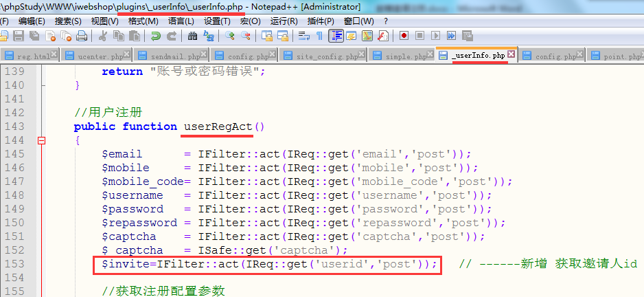Open the 运行(R) menu
Viewport: 644px width, 297px height.
pos(284,21)
